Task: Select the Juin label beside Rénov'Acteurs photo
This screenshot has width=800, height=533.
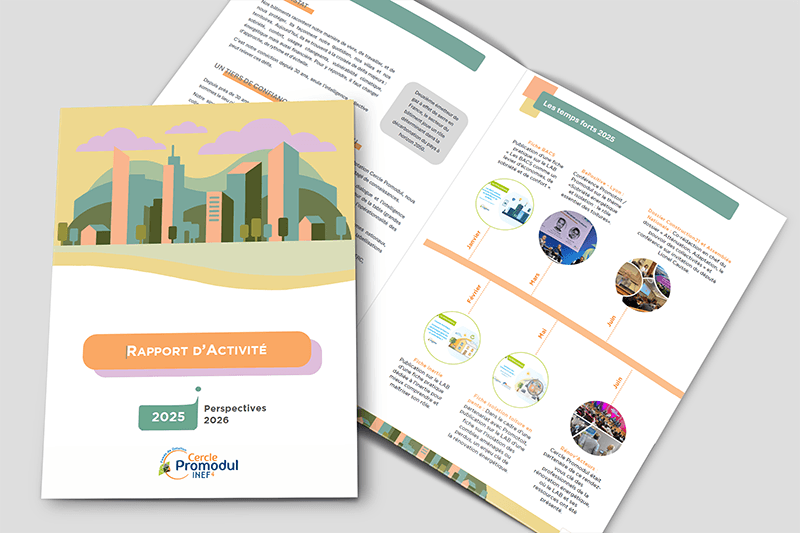Action: pos(617,383)
